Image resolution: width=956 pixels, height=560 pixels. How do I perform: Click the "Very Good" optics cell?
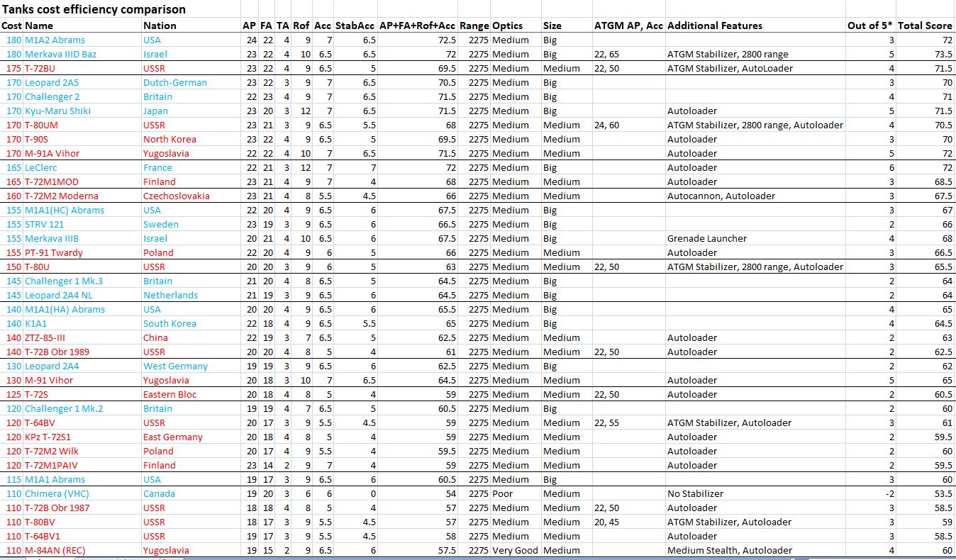pyautogui.click(x=516, y=550)
